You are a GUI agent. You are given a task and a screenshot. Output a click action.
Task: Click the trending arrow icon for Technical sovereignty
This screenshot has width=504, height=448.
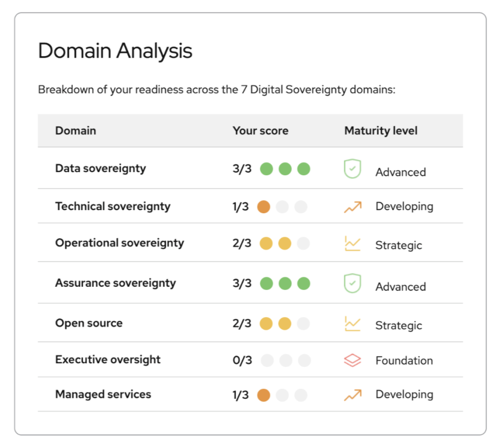(x=353, y=207)
